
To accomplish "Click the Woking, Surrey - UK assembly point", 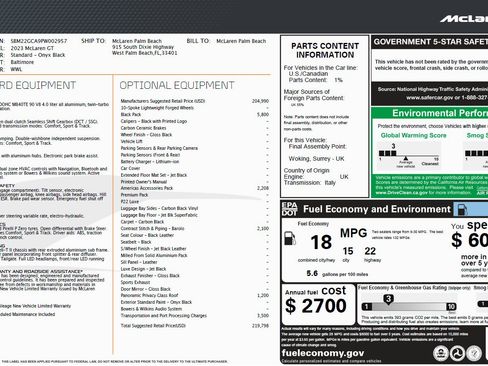I will point(316,159).
